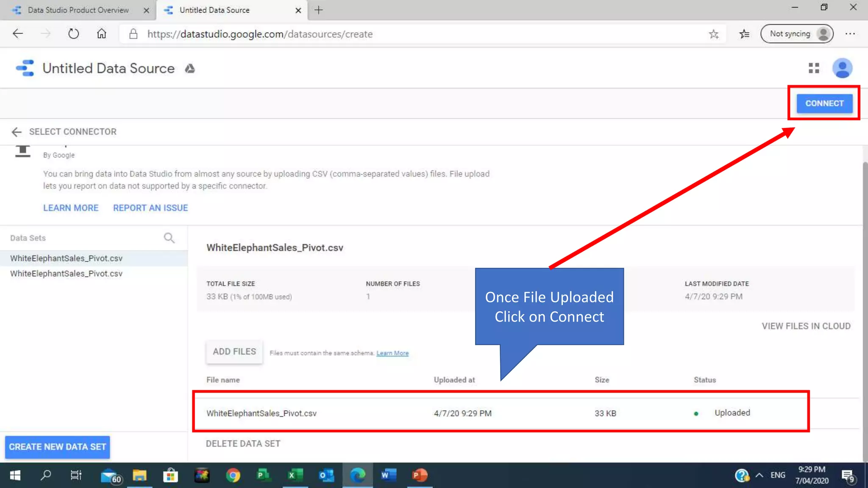Click the browser back arrow
Image resolution: width=868 pixels, height=488 pixels.
click(18, 34)
